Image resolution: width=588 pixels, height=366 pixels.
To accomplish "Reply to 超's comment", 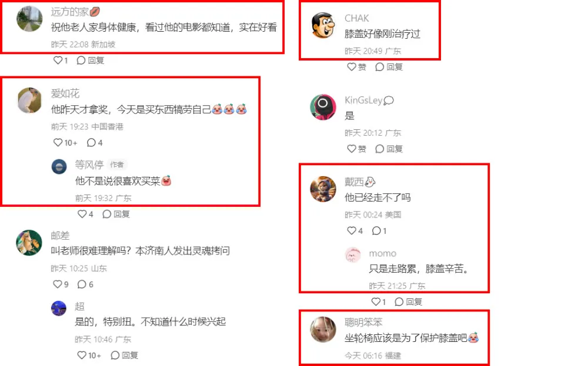I will pos(125,355).
